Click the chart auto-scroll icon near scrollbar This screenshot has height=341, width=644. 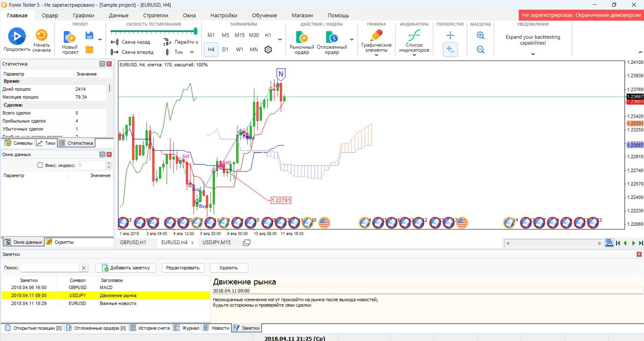pos(609,243)
